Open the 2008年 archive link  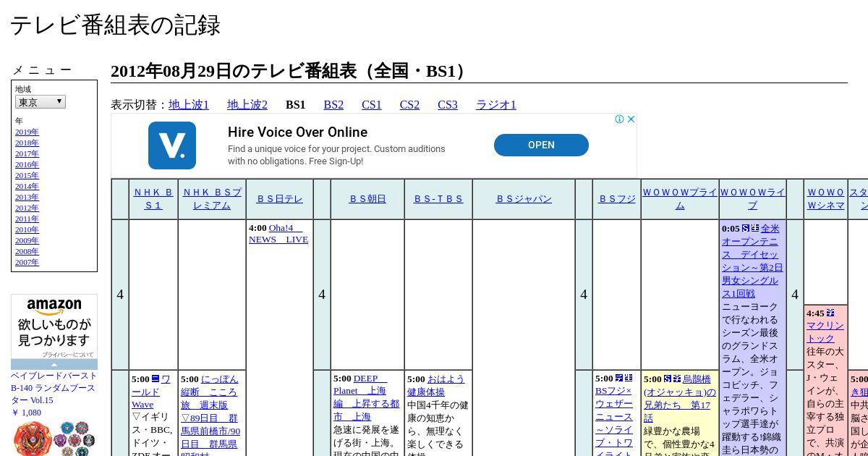click(x=27, y=251)
